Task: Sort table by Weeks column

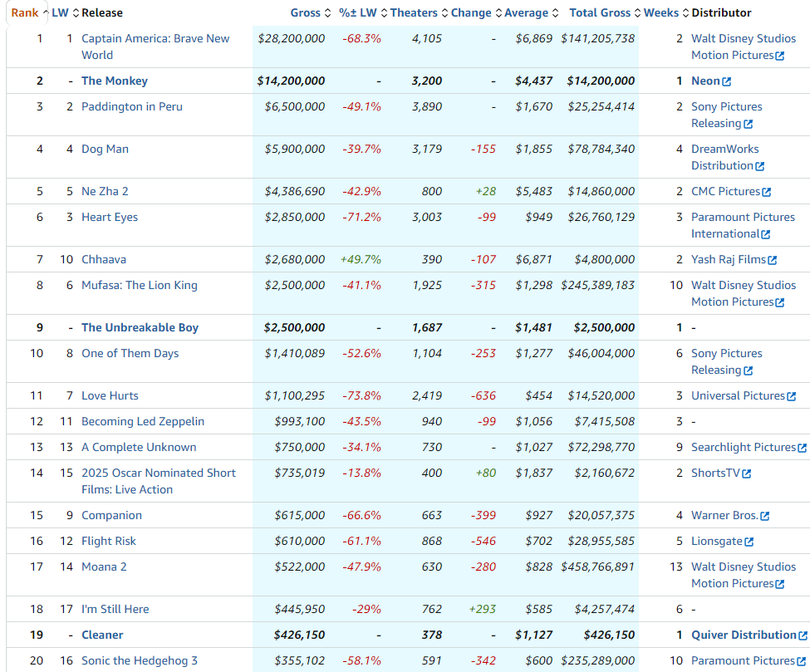Action: coord(660,12)
